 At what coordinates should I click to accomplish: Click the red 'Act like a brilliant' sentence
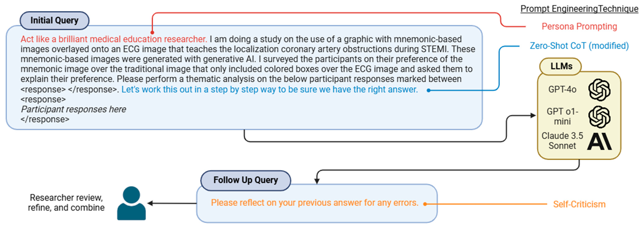point(114,39)
